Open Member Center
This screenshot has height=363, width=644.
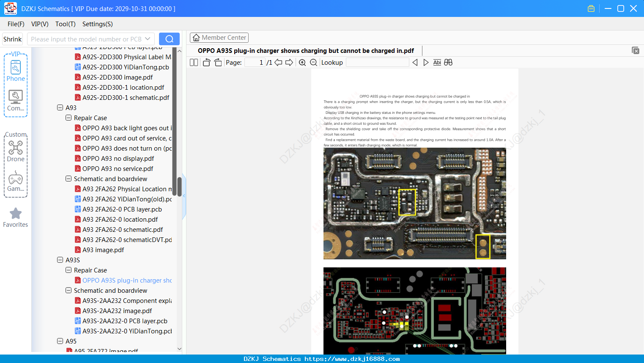coord(219,38)
